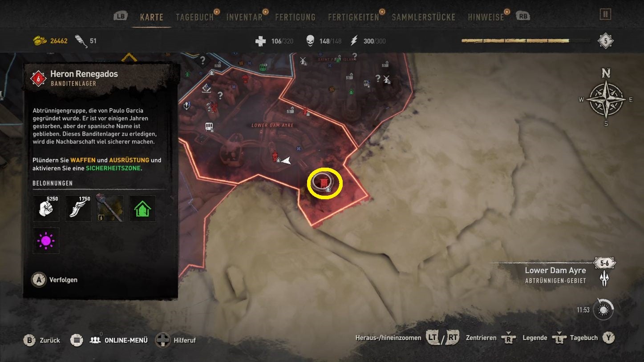
Task: Click the day-night clock icon showing 11:53
Action: pyautogui.click(x=603, y=310)
